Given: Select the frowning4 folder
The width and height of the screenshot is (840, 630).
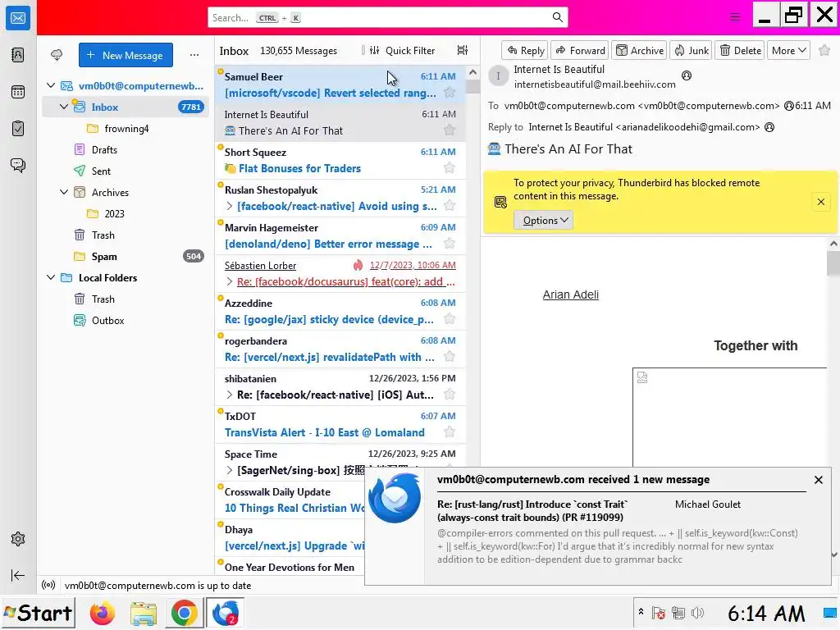Looking at the screenshot, I should [x=126, y=129].
